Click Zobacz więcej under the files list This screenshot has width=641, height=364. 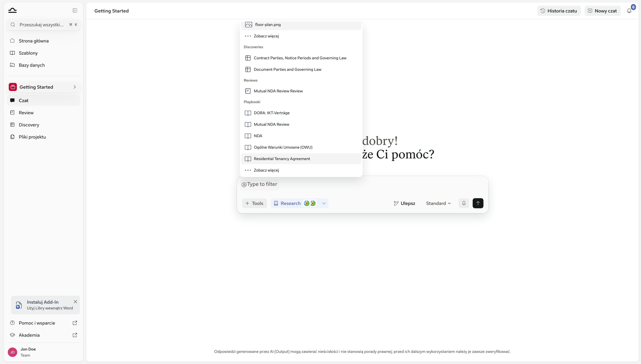[x=301, y=36]
